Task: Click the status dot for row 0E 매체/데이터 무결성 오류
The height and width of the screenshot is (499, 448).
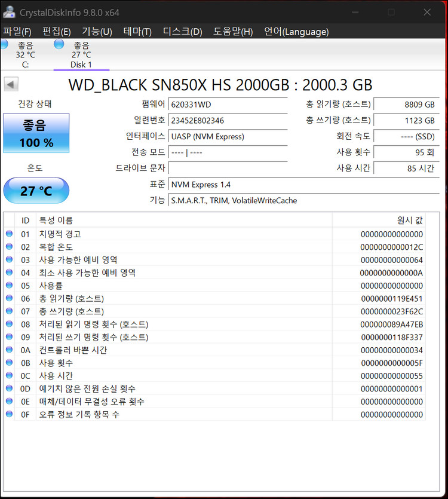Action: tap(9, 401)
